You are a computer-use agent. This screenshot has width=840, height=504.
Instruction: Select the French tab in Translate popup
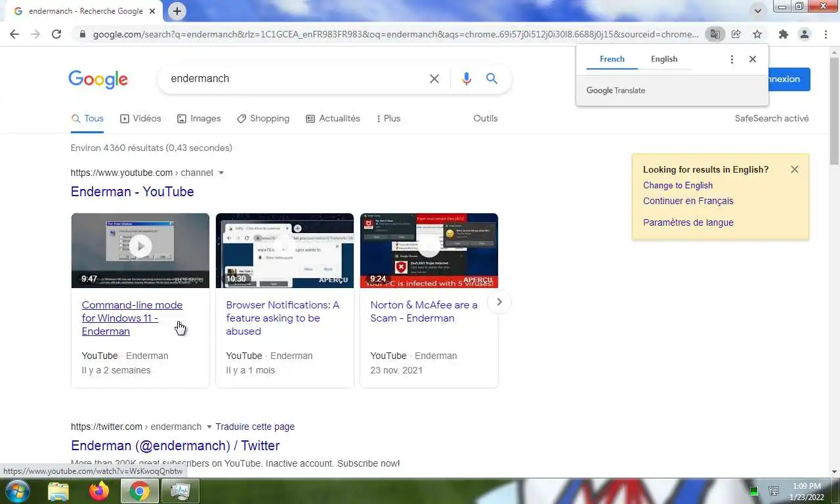612,59
